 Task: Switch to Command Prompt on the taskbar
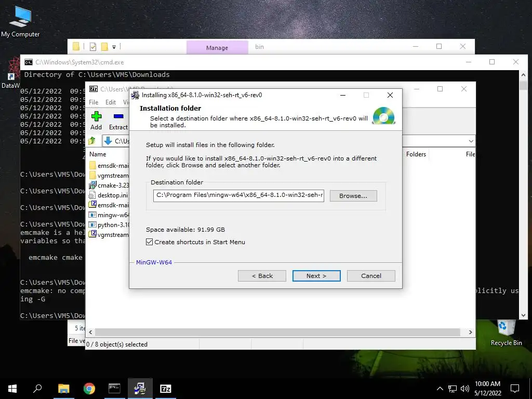pyautogui.click(x=114, y=389)
